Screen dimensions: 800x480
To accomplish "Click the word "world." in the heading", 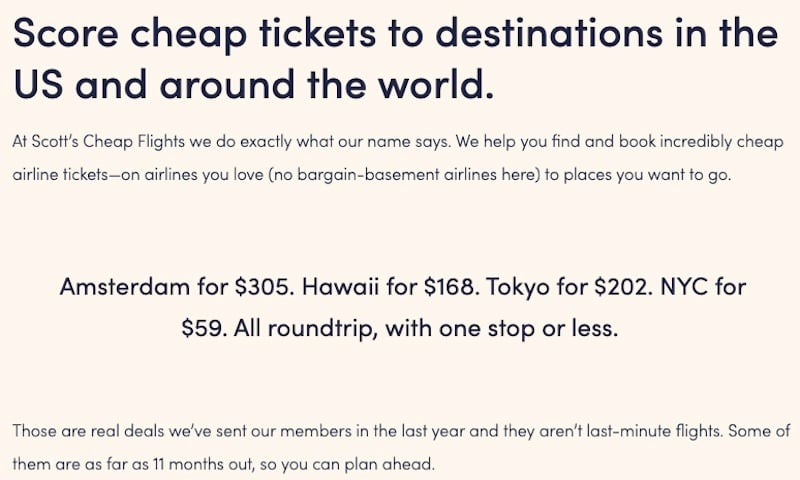I will (x=436, y=83).
